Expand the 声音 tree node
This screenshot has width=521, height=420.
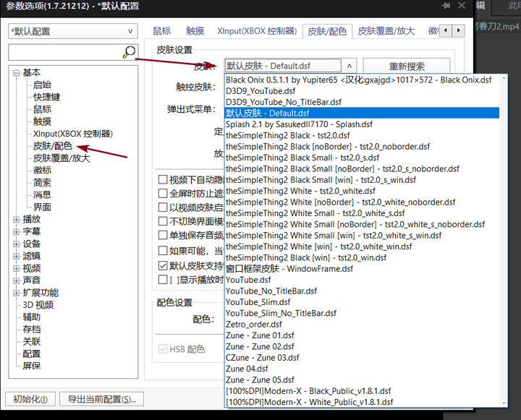tap(16, 280)
